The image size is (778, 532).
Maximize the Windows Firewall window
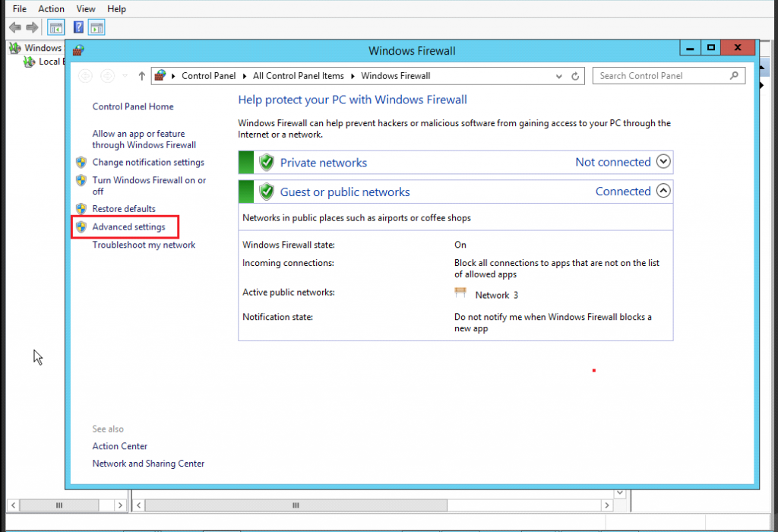point(711,48)
